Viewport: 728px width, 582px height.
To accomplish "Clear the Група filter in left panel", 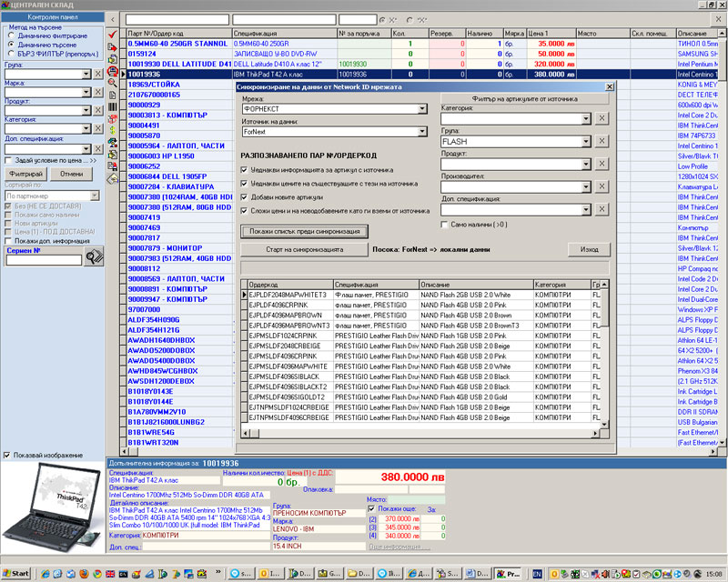I will point(98,74).
